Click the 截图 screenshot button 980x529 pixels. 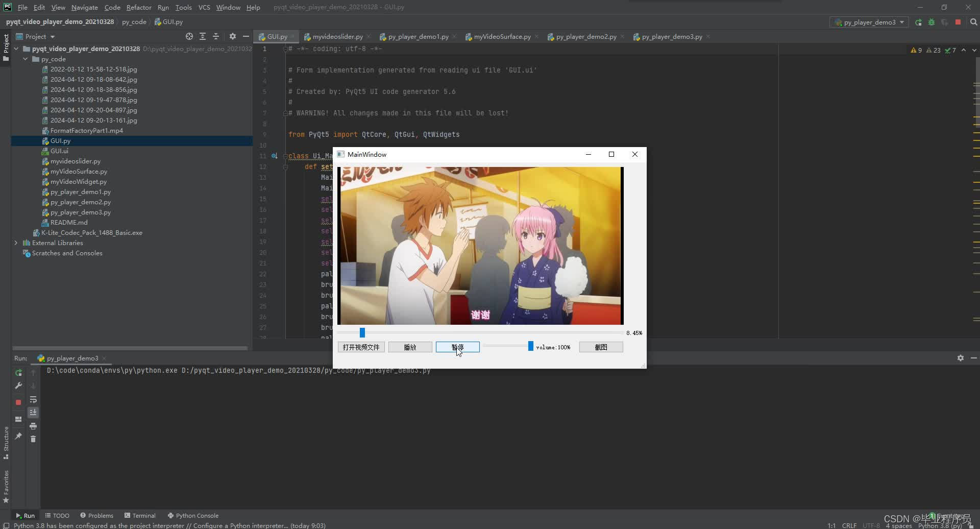pos(601,347)
